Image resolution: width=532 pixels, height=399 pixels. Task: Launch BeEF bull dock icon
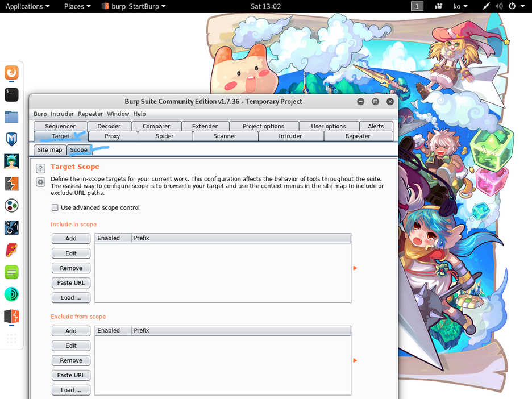click(11, 228)
